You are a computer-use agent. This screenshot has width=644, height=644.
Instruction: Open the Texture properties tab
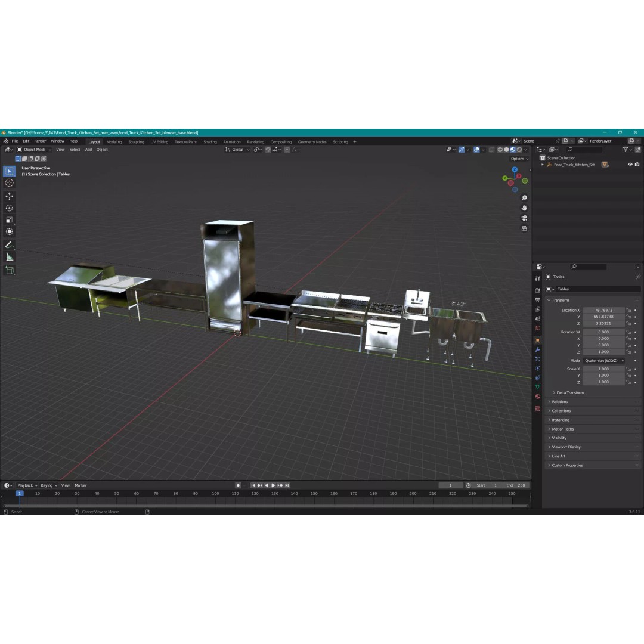coord(538,408)
